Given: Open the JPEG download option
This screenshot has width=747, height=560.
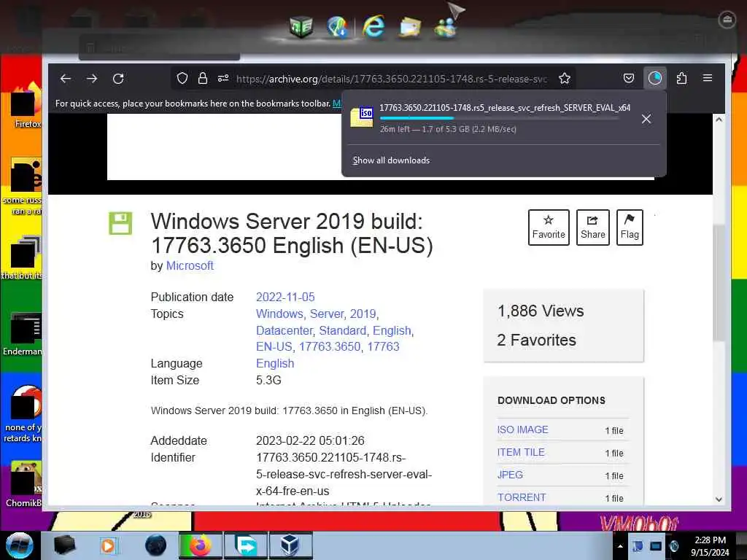Looking at the screenshot, I should point(510,475).
